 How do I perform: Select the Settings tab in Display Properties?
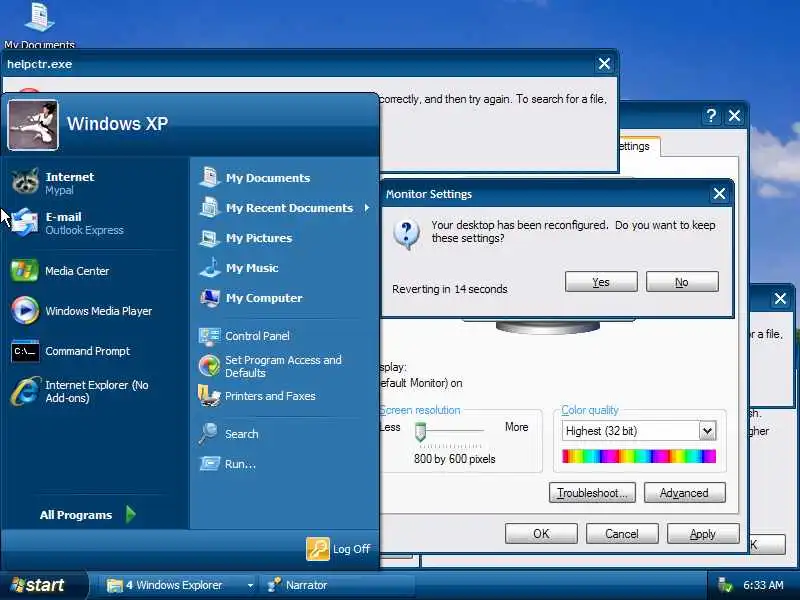pos(638,146)
